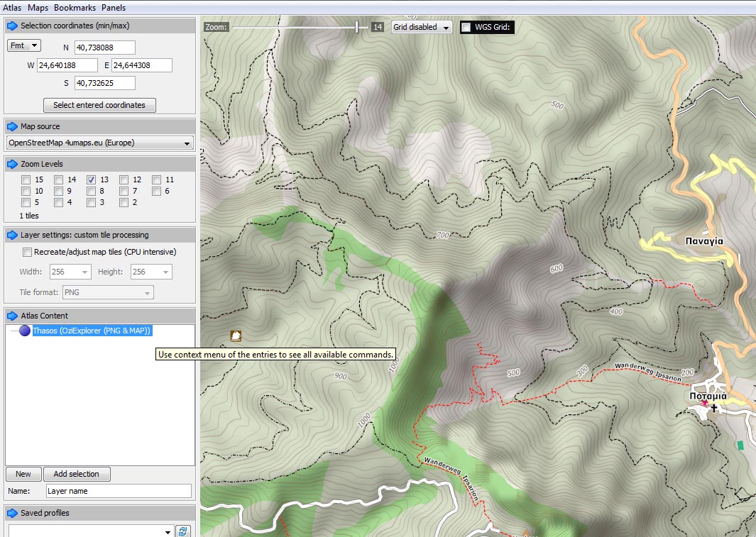Click the map Zoom slider handle
Screen dimensions: 756x537
(356, 27)
